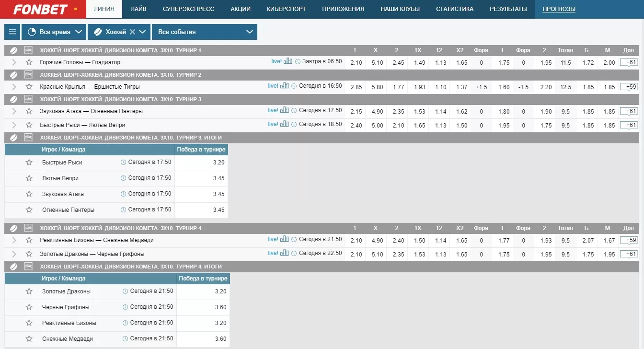Switch to the Лайв tab
Viewport: 644px width, 349px height.
pos(138,9)
